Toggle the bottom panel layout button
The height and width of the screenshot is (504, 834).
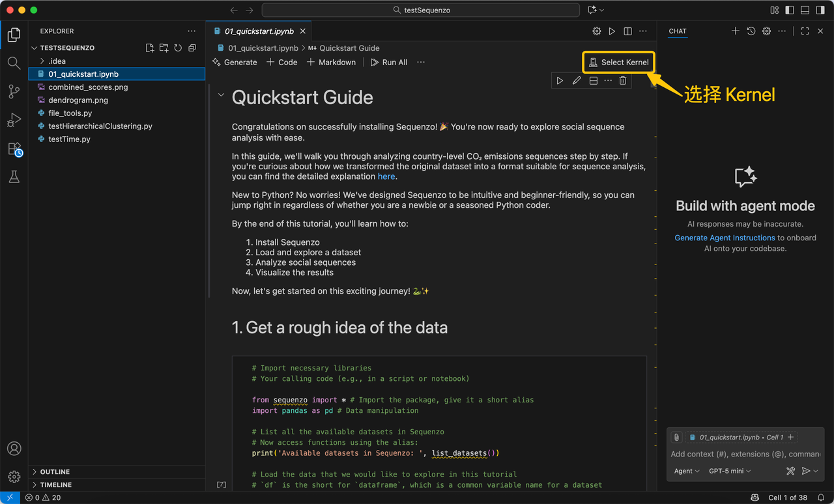pos(805,10)
